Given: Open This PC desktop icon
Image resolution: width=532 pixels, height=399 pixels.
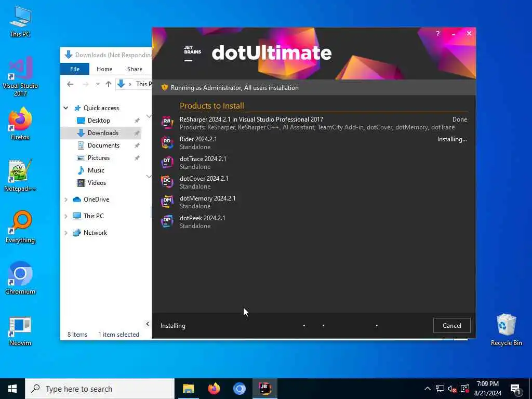Looking at the screenshot, I should 20,22.
